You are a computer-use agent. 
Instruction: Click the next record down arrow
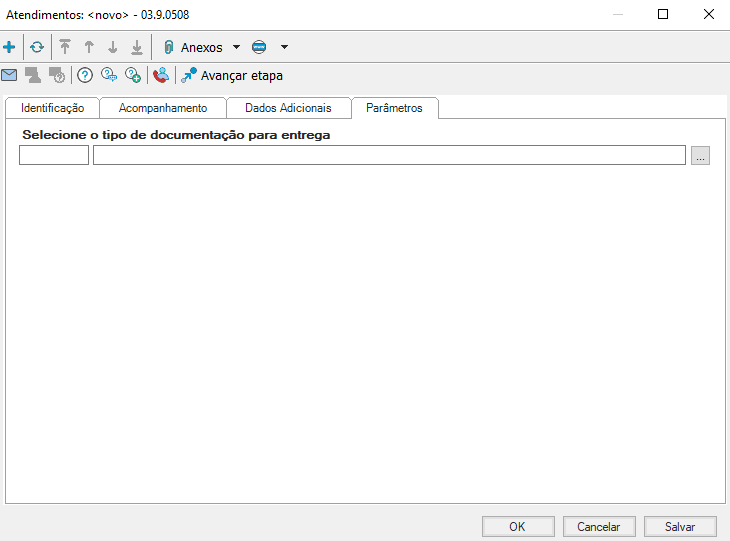[x=113, y=47]
